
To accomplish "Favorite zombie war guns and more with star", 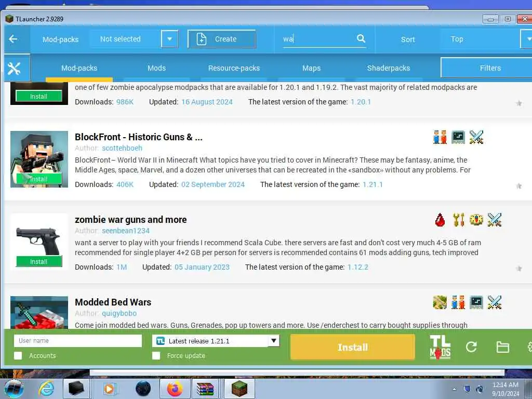I will pos(519,269).
